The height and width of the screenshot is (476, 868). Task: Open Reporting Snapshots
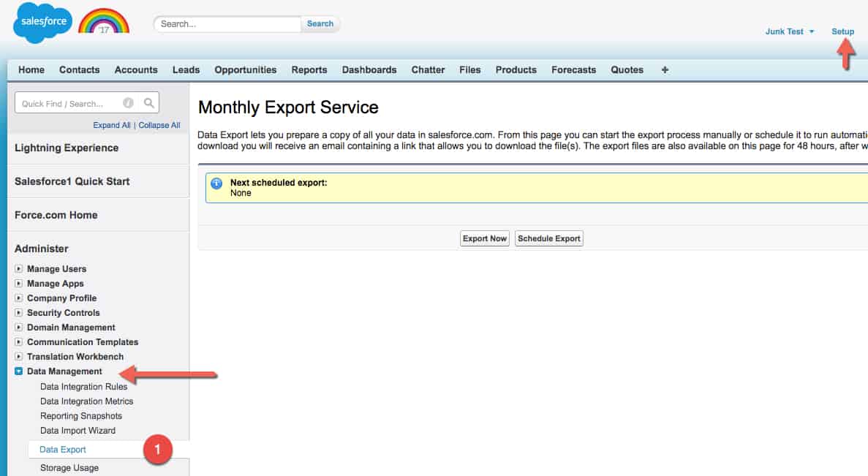coord(81,415)
